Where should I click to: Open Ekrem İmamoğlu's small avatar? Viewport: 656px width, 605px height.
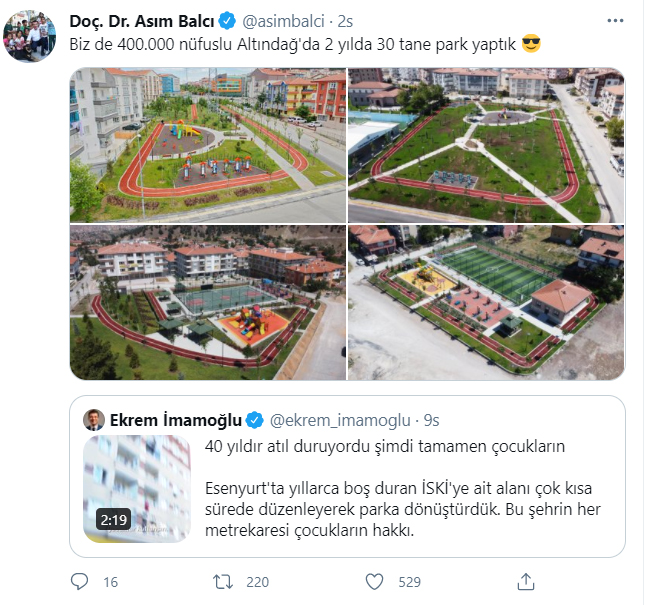(94, 420)
